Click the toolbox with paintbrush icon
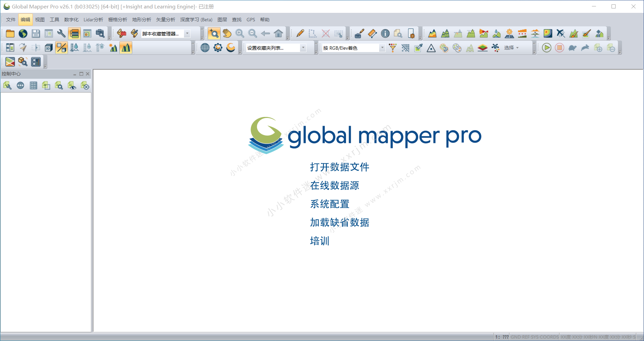 pyautogui.click(x=360, y=33)
